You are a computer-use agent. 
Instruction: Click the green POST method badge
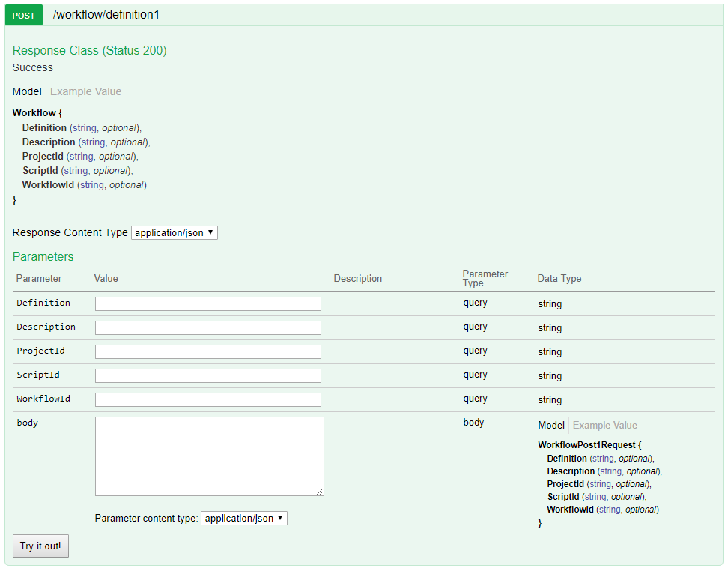[x=23, y=15]
